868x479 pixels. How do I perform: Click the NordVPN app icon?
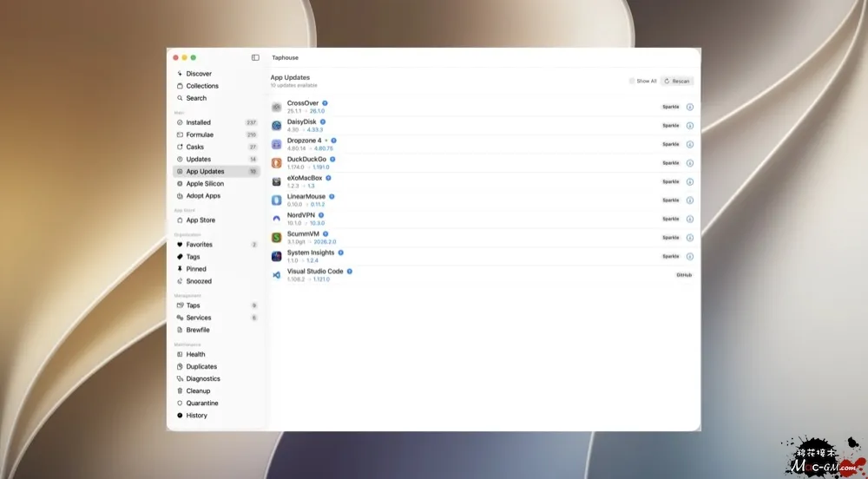point(276,219)
